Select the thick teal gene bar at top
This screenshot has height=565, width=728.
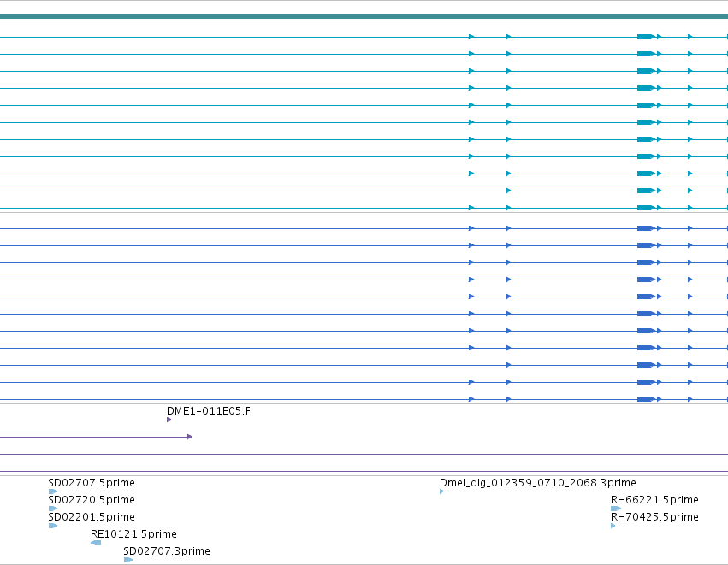pos(364,16)
